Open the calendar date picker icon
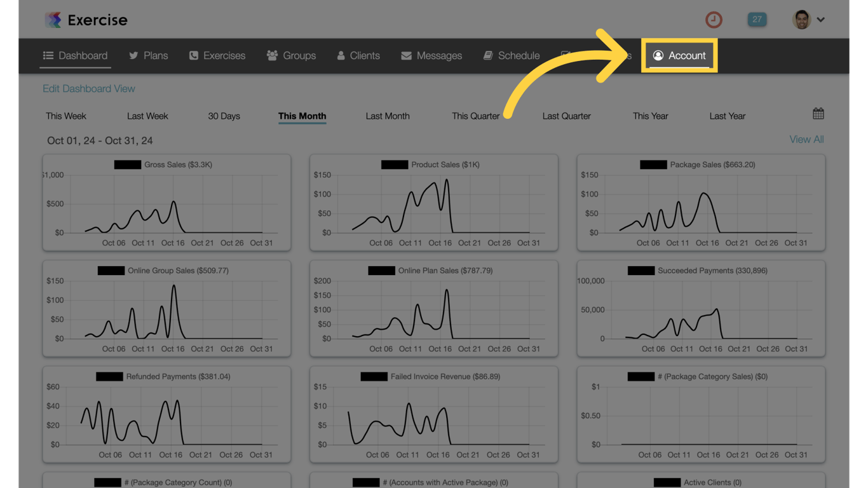 click(x=818, y=114)
